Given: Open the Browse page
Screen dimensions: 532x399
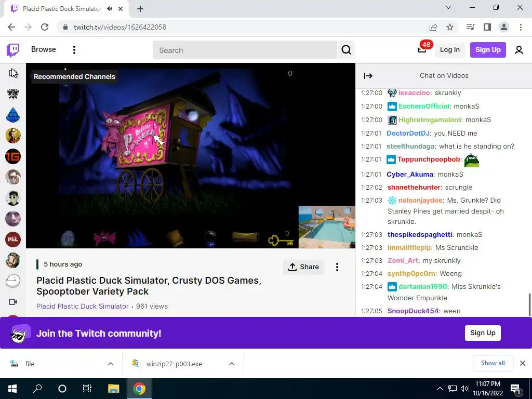Looking at the screenshot, I should click(44, 49).
